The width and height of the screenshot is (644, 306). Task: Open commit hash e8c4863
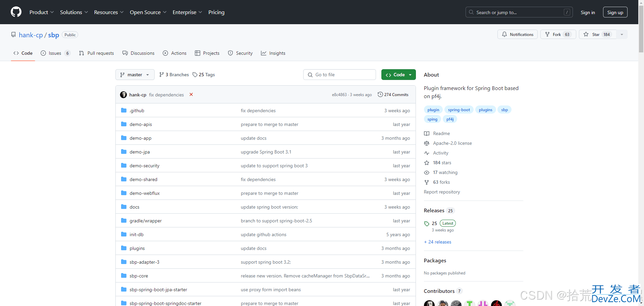pyautogui.click(x=339, y=95)
